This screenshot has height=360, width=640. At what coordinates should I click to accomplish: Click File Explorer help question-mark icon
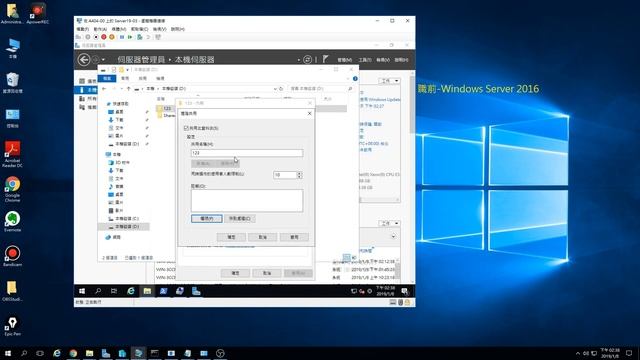tap(355, 78)
